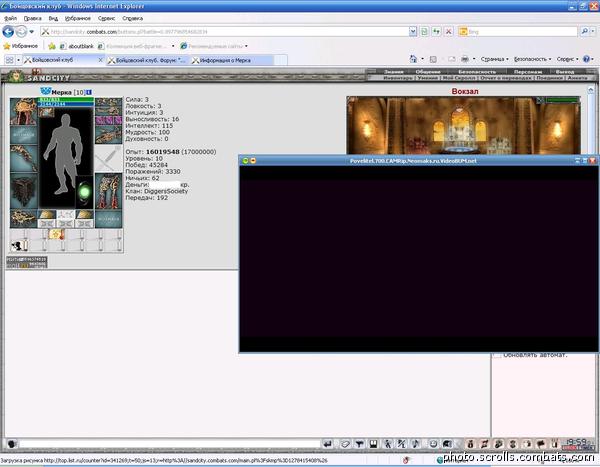
Task: Open the Правка menu
Action: tap(33, 18)
